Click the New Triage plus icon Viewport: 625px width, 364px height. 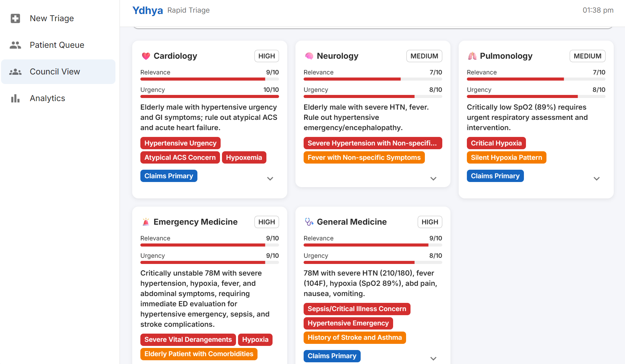pyautogui.click(x=15, y=18)
